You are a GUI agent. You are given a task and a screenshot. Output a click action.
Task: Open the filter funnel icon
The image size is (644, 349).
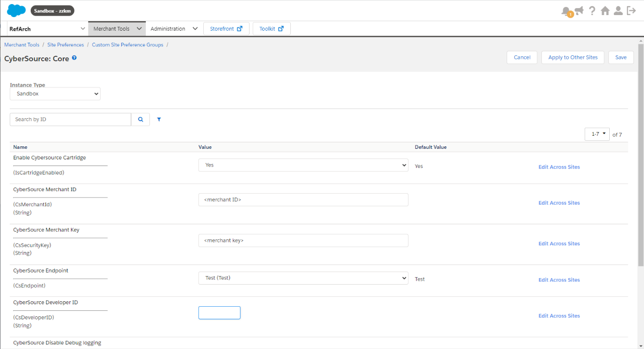point(159,120)
